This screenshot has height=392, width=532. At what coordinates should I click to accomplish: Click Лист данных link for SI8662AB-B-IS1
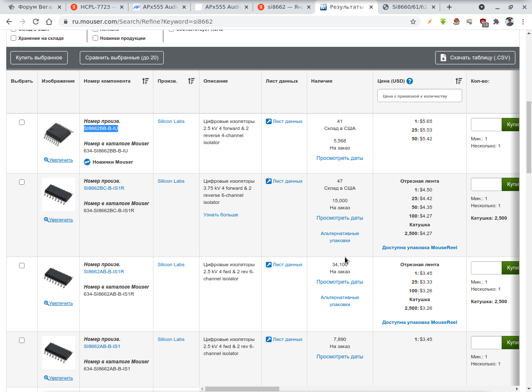(288, 340)
